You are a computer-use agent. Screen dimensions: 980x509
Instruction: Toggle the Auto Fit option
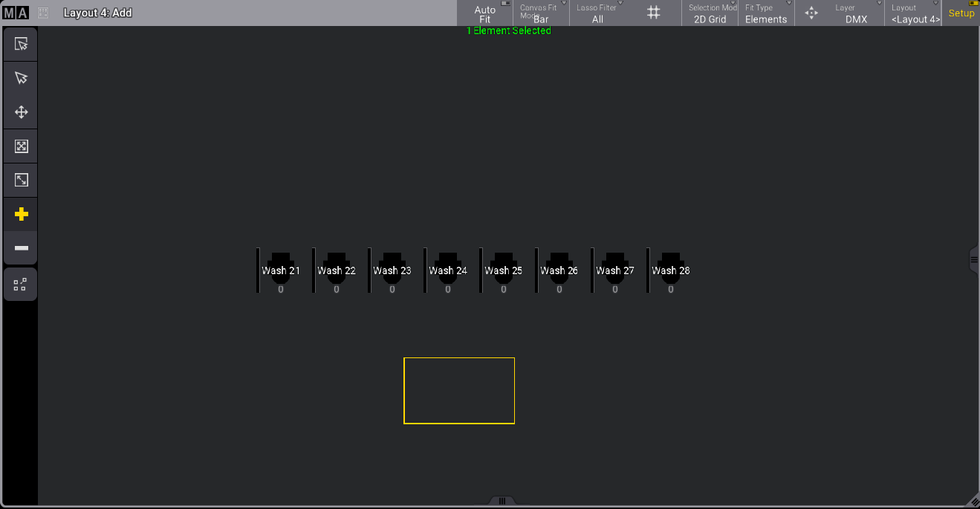485,13
